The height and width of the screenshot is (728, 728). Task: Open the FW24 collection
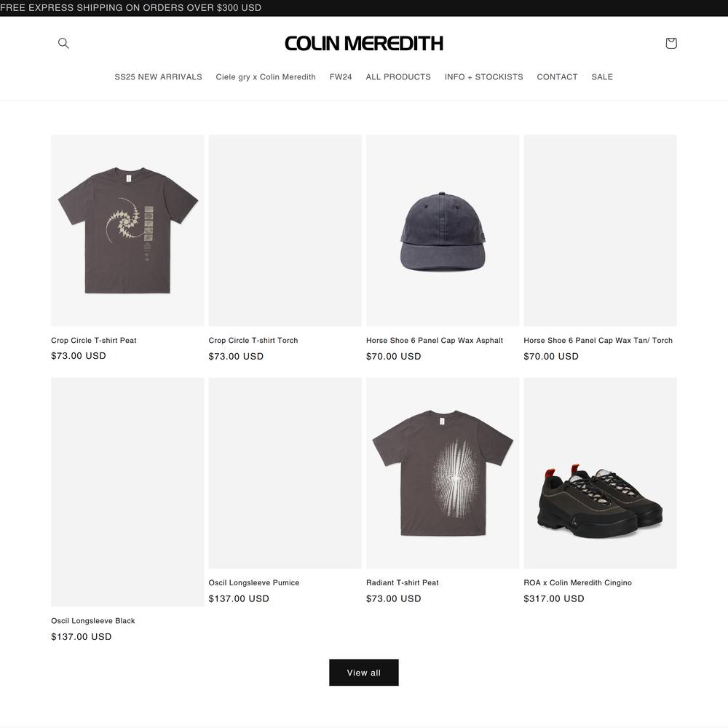341,77
